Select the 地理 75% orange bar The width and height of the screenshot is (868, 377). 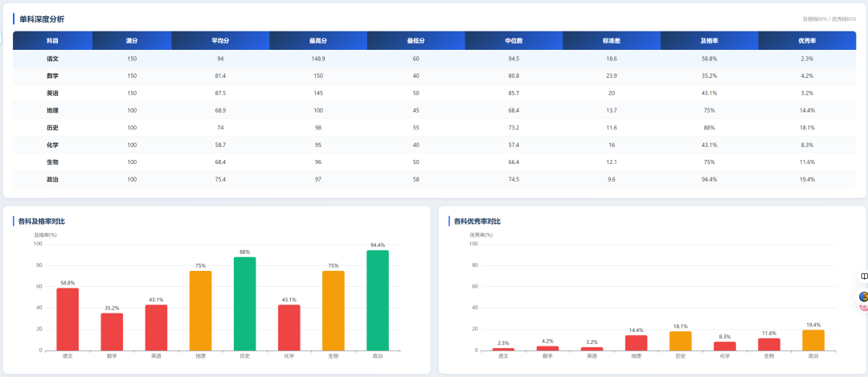(200, 310)
